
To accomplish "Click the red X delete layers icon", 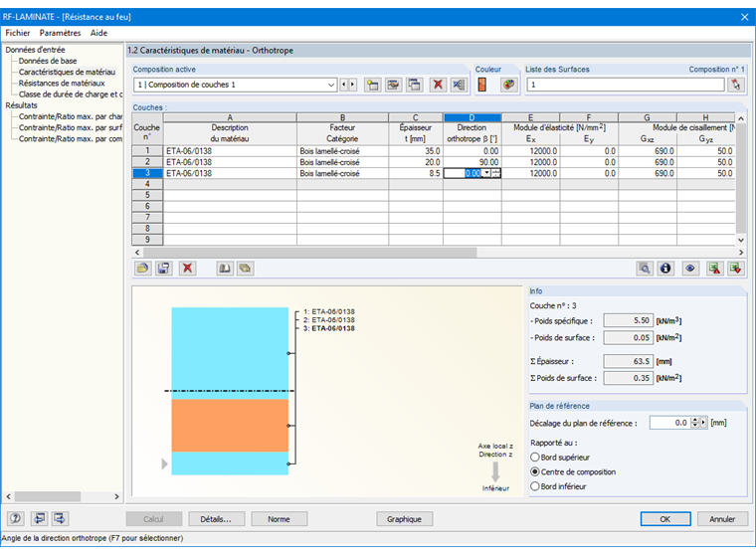I will click(188, 269).
